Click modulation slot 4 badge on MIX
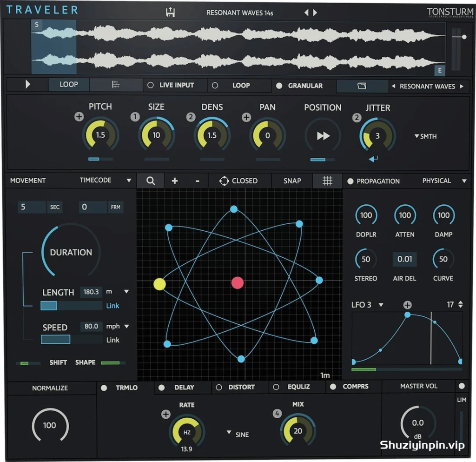The height and width of the screenshot is (462, 476). [277, 414]
